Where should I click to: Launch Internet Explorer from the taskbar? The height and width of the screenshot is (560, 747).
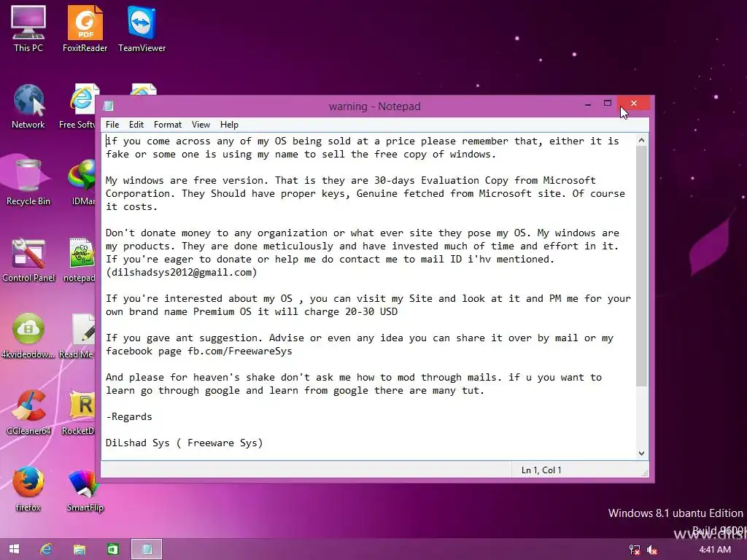46,549
